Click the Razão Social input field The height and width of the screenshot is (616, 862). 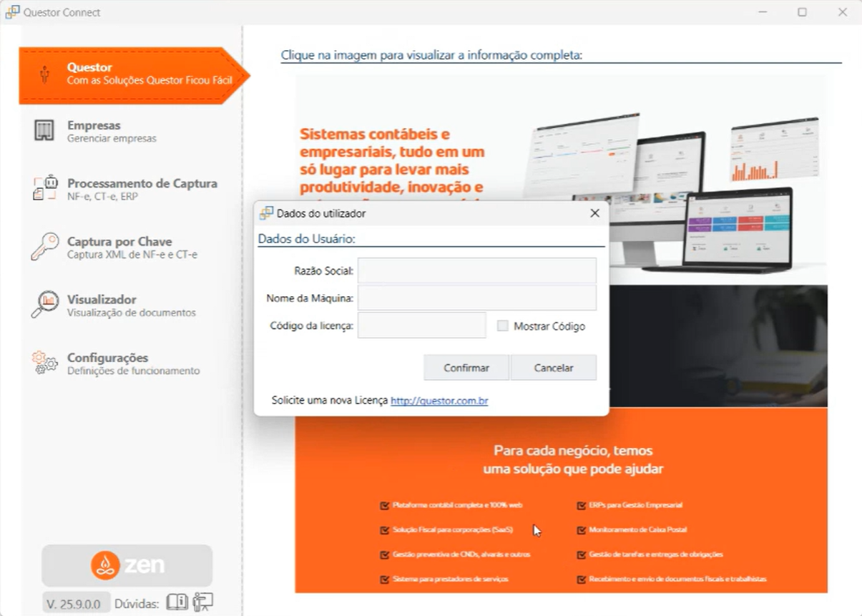476,271
